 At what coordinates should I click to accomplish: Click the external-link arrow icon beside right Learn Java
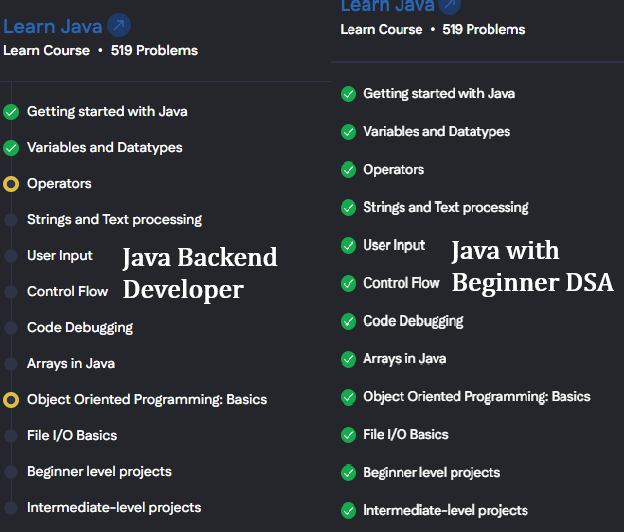click(x=449, y=5)
